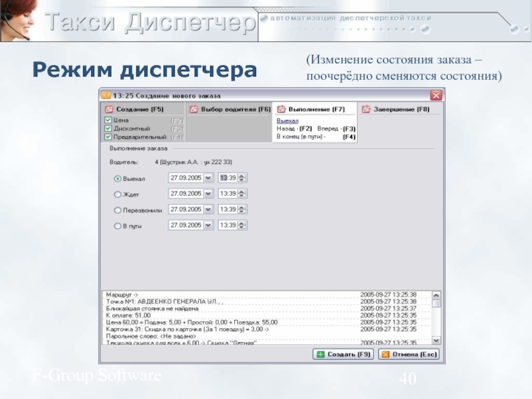Click log row 'Ближайшая стоянка не найдена'

267,309
